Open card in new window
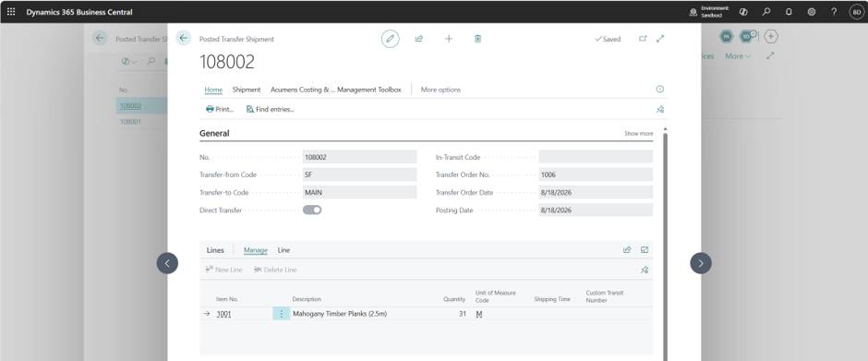 643,39
